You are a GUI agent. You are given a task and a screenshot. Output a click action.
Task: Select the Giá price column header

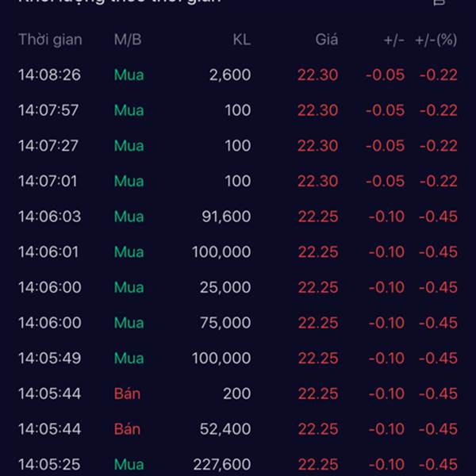pos(326,40)
